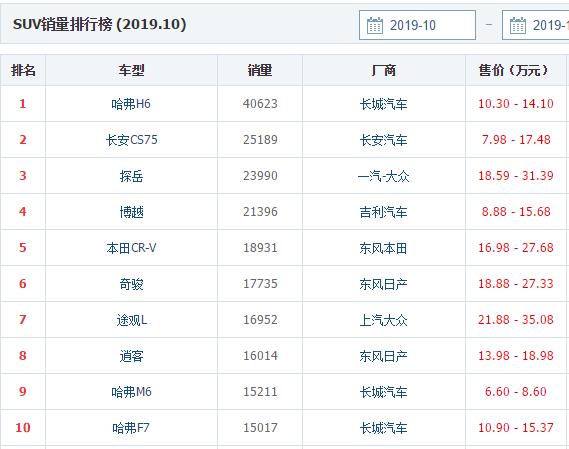The height and width of the screenshot is (449, 569).
Task: Click 东风日产 manufacturer in 逍客 row
Action: pos(384,356)
